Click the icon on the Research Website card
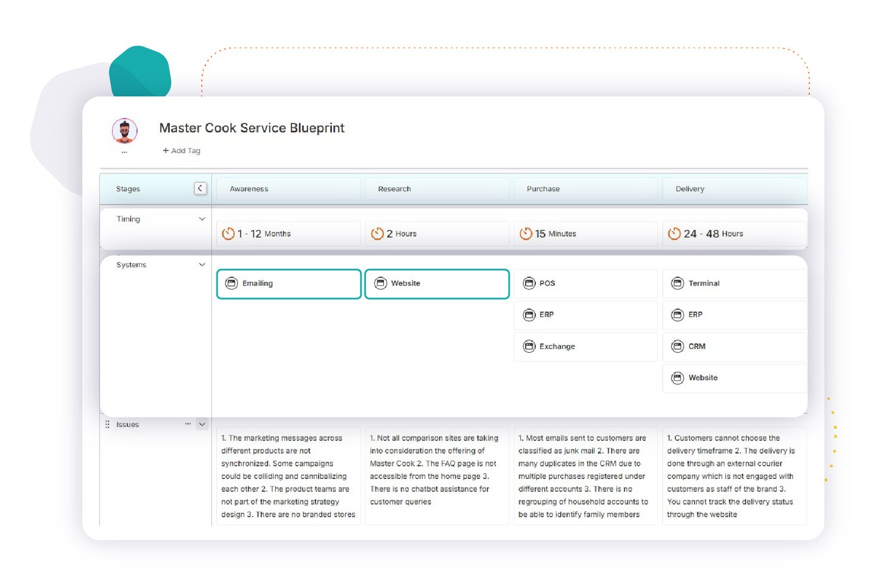The width and height of the screenshot is (882, 588). 380,284
